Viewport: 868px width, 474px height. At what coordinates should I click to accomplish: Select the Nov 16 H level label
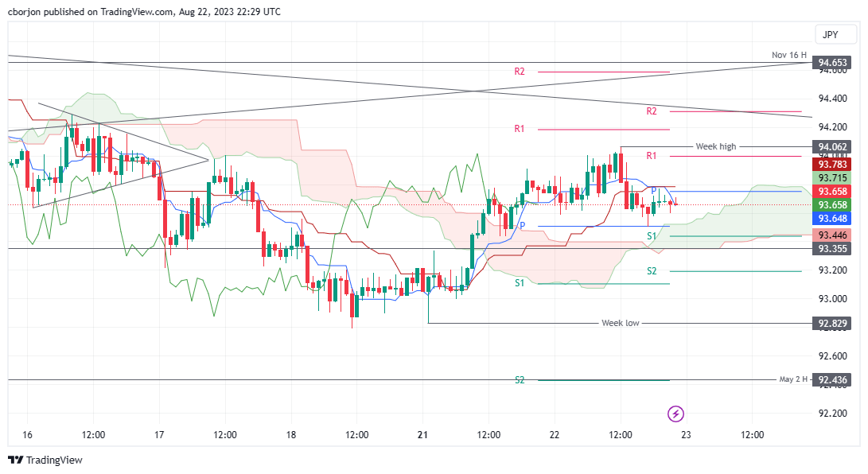pyautogui.click(x=789, y=55)
